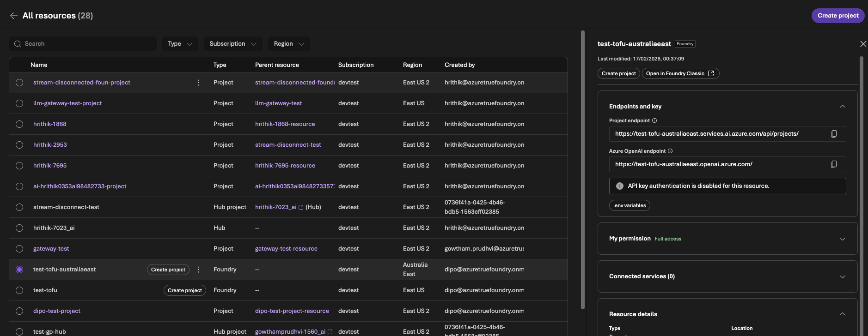
Task: Create project for test-tofu row
Action: (x=185, y=290)
